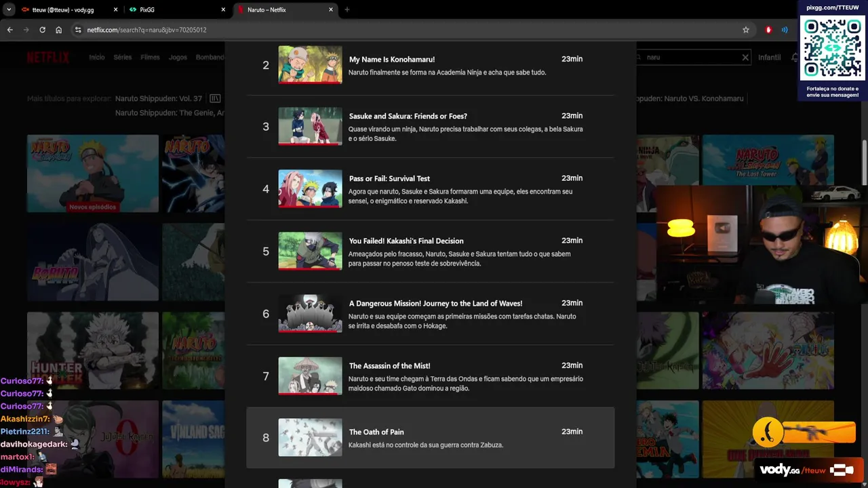
Task: Select the Naruto – Netflix tab
Action: coord(285,9)
